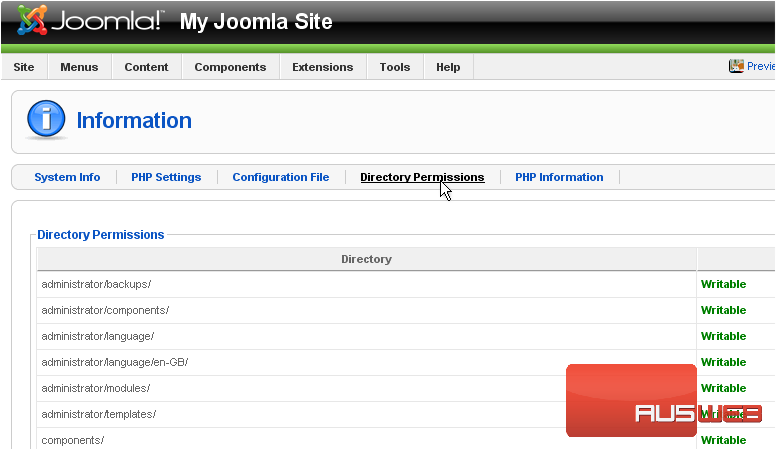The width and height of the screenshot is (776, 450).
Task: Click the Preview icon in top bar
Action: tap(736, 66)
